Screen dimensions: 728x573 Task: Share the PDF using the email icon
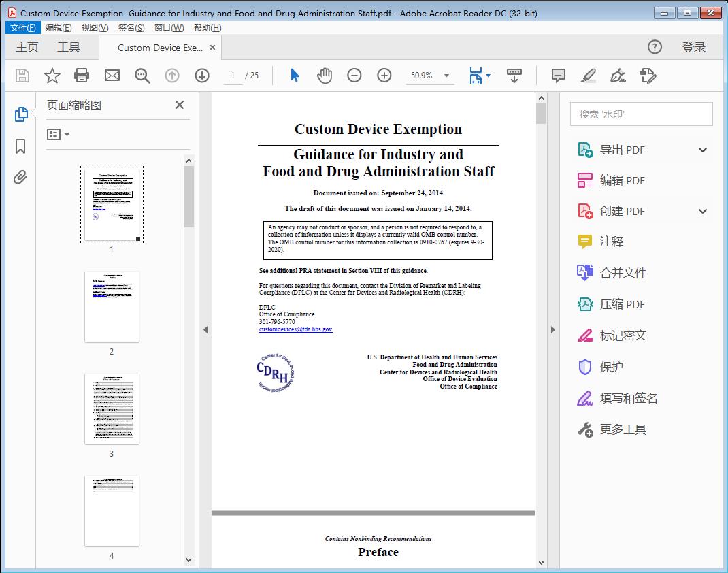(112, 76)
